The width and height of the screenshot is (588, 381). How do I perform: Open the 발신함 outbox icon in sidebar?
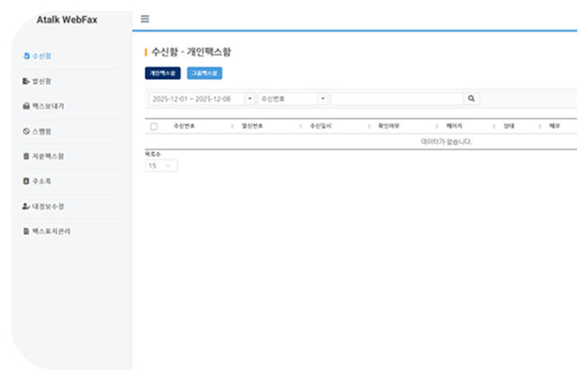point(26,81)
